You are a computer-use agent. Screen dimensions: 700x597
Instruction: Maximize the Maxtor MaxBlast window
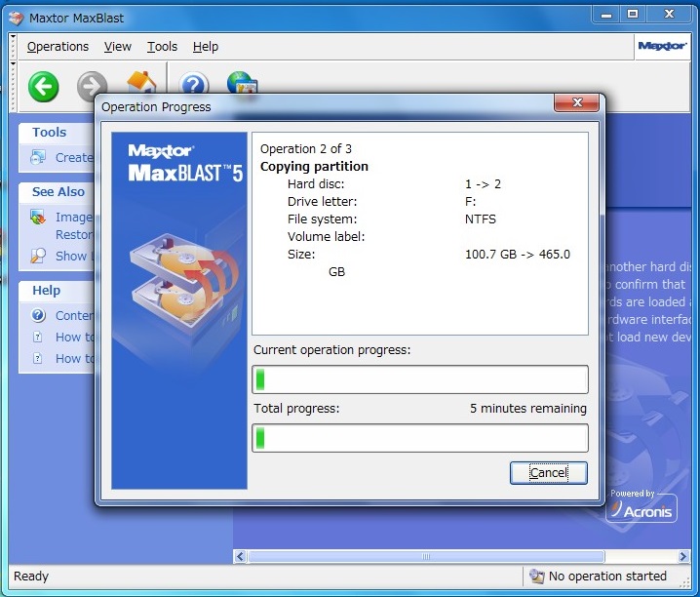pyautogui.click(x=633, y=15)
